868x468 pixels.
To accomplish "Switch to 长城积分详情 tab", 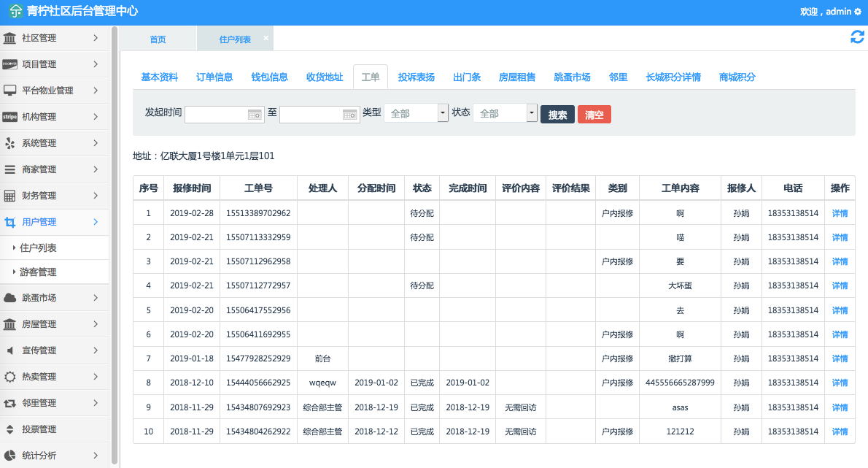I will [x=673, y=77].
